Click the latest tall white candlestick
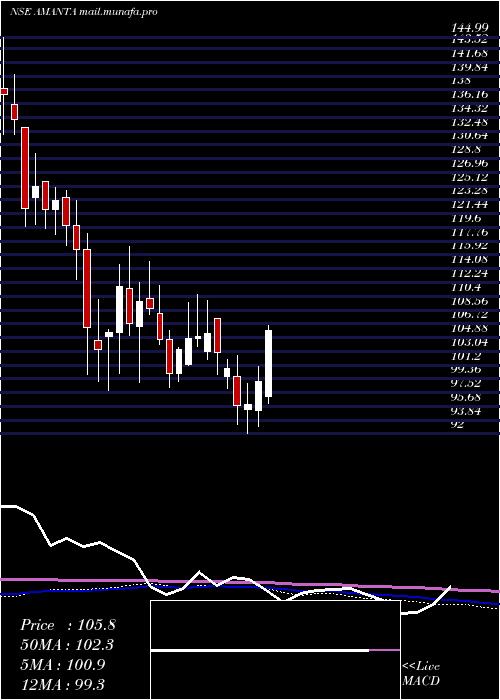Viewport: 500px width, 700px height. coord(268,363)
